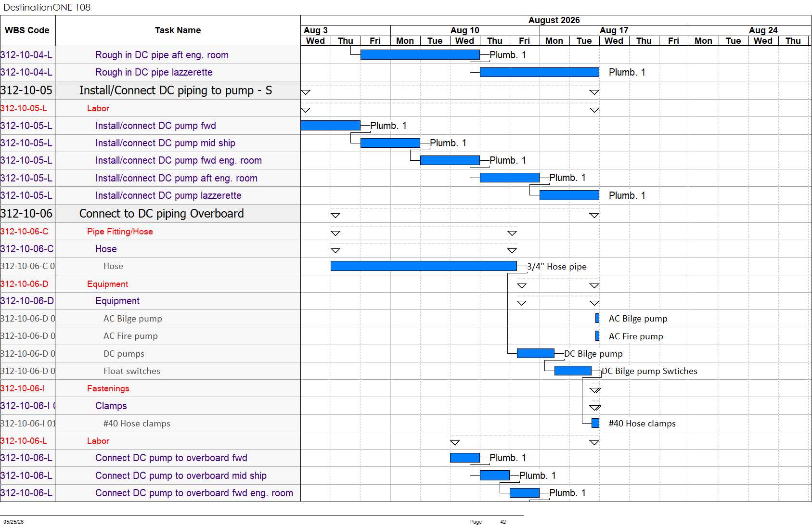Click start marker of Pipe Fitting/Hose summary row
The width and height of the screenshot is (812, 528).
pos(335,233)
